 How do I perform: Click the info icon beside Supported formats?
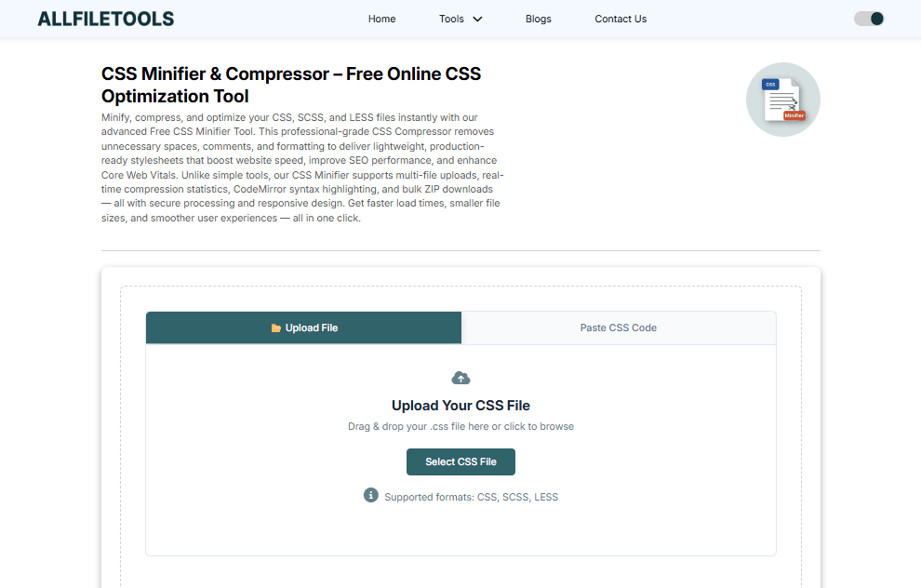click(371, 495)
